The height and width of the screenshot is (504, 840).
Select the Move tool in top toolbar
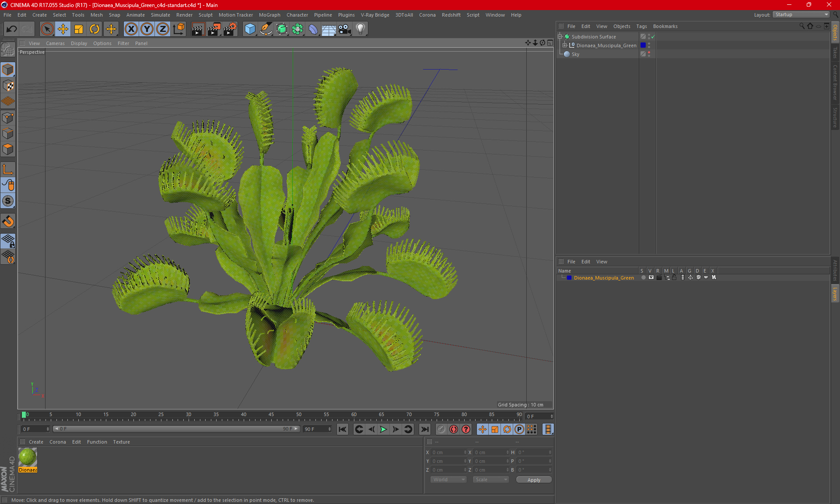(x=63, y=29)
